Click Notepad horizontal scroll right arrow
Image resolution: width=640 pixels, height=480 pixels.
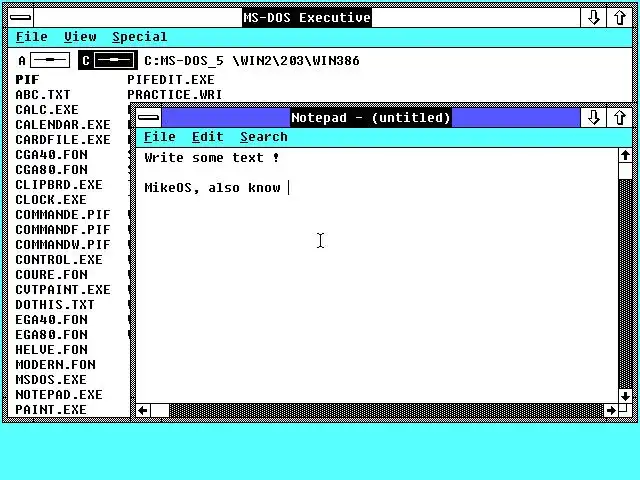click(611, 410)
